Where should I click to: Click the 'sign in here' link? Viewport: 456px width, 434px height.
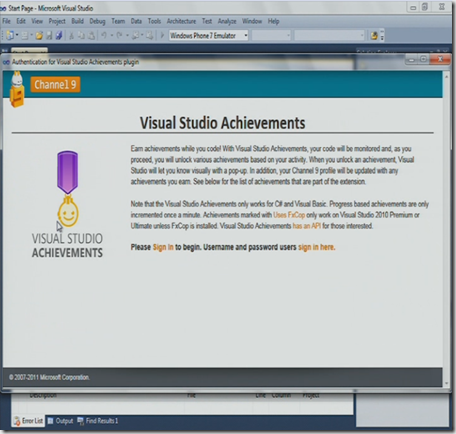point(316,247)
